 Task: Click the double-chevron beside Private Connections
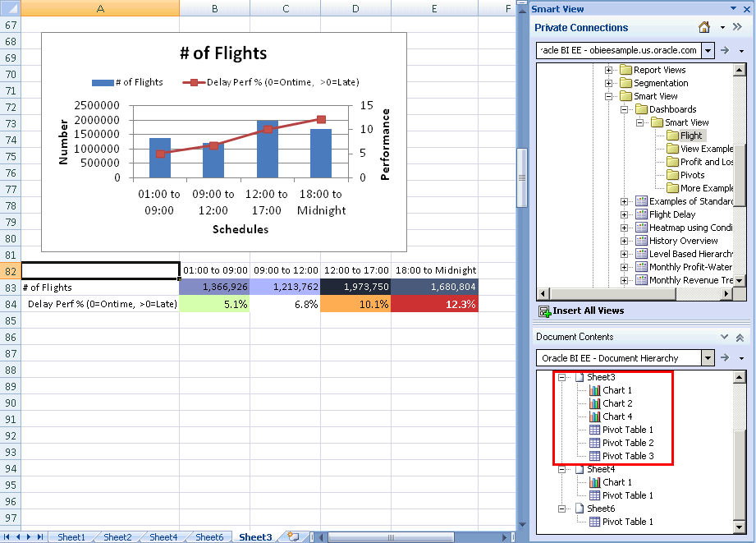tap(737, 27)
